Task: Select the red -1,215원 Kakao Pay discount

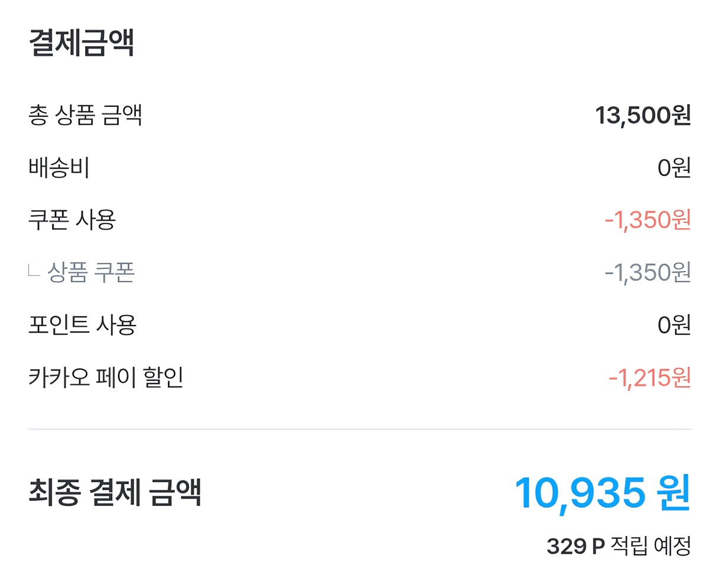Action: (x=649, y=378)
